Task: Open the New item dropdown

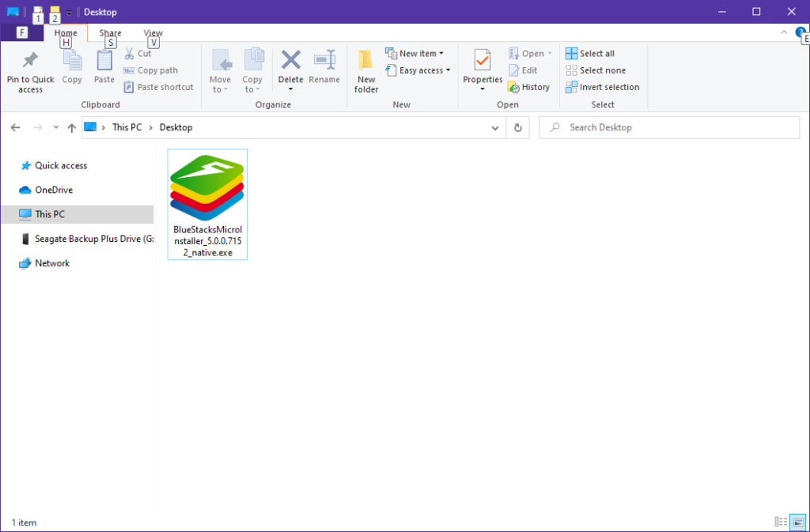Action: (x=416, y=53)
